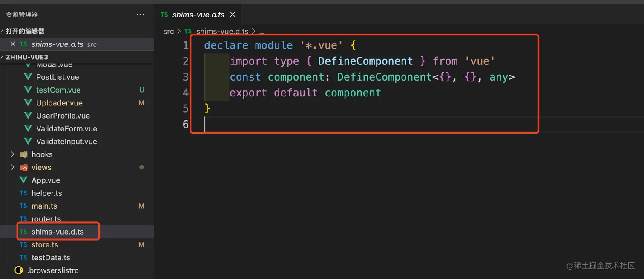Open the partly hidden Modal.vue file
Viewport: 644px width, 279px height.
click(54, 65)
